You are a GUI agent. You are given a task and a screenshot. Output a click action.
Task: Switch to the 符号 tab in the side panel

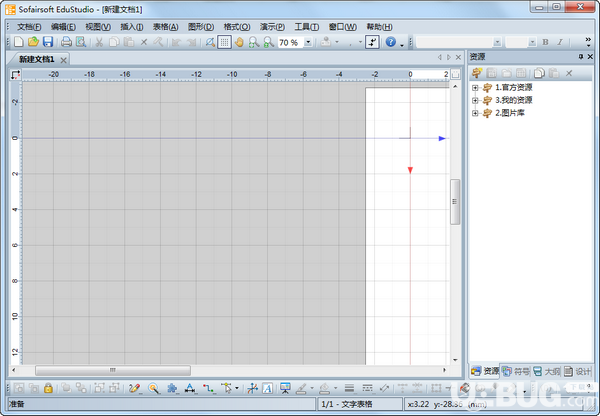(516, 371)
